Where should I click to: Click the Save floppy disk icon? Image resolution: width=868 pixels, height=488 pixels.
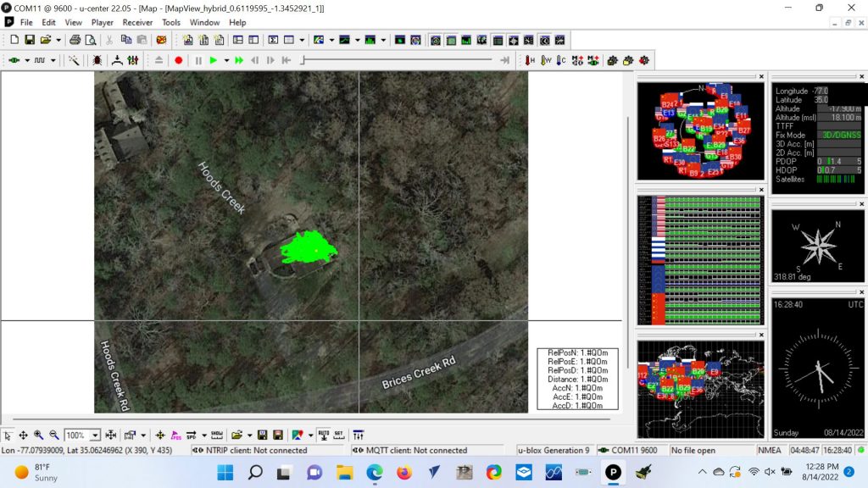tap(30, 40)
